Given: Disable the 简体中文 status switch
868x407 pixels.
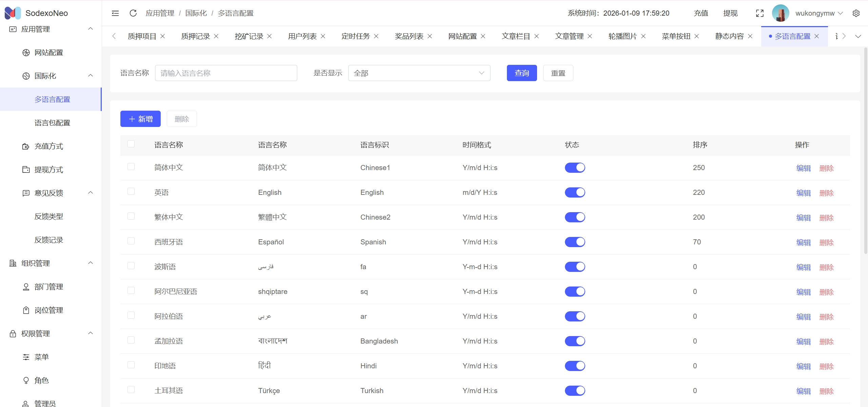Looking at the screenshot, I should coord(575,168).
